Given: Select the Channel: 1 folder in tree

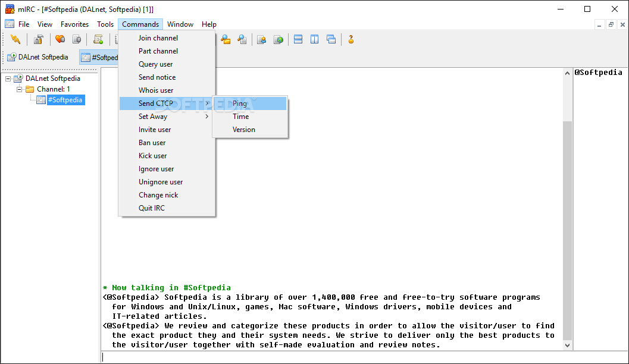Looking at the screenshot, I should [x=53, y=89].
